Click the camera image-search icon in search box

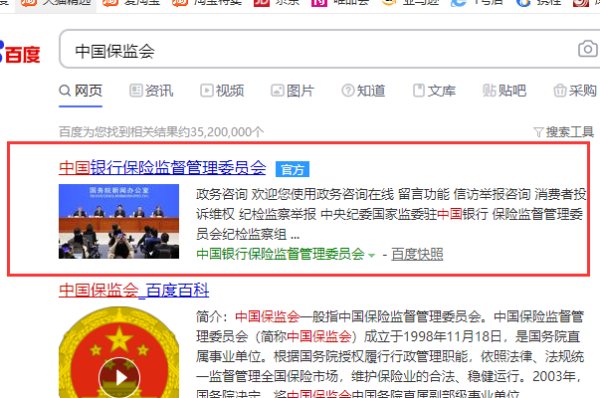(x=587, y=49)
